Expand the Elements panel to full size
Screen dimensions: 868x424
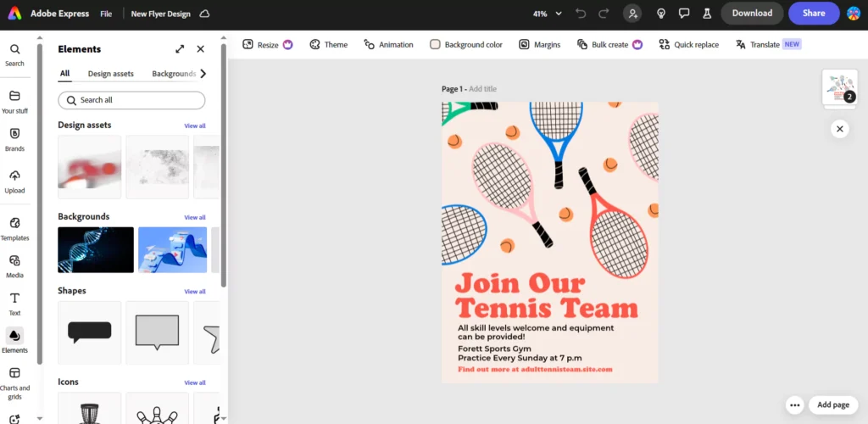tap(180, 49)
